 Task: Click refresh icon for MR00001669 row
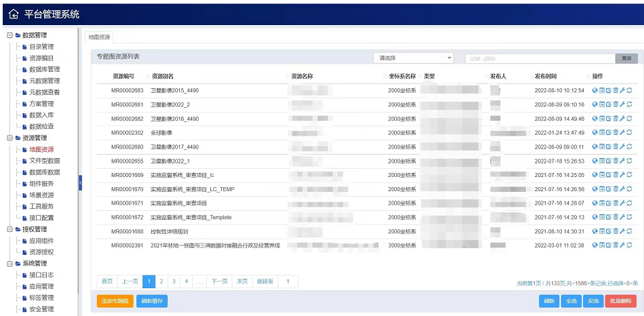(x=629, y=175)
